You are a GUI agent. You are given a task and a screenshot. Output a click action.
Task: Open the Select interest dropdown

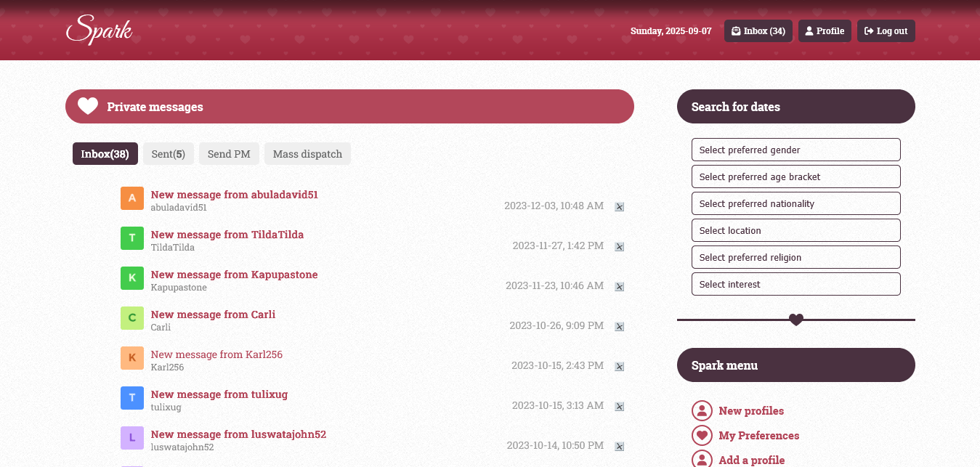pyautogui.click(x=795, y=284)
